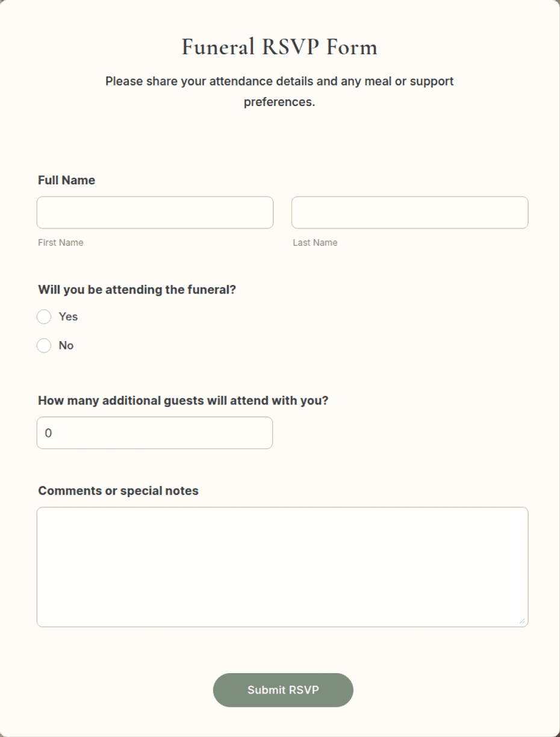Click the textarea resize grip icon
This screenshot has height=737, width=560.
pos(521,621)
